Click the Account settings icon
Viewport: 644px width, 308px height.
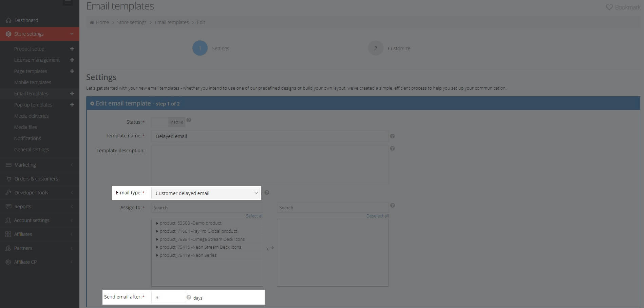pyautogui.click(x=8, y=220)
